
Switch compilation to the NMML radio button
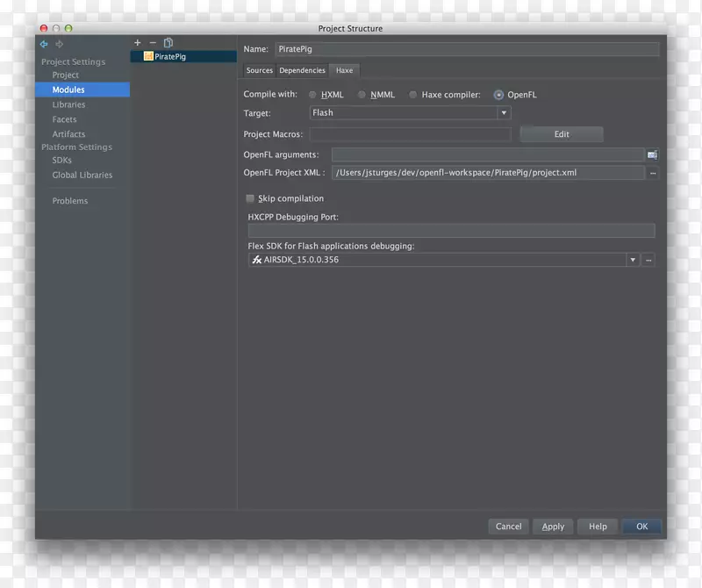(x=362, y=94)
